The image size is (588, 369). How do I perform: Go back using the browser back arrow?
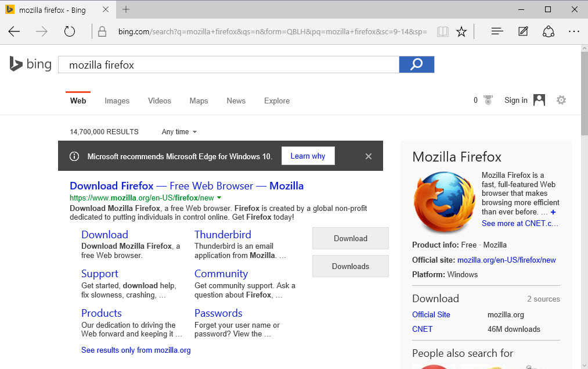pos(15,31)
